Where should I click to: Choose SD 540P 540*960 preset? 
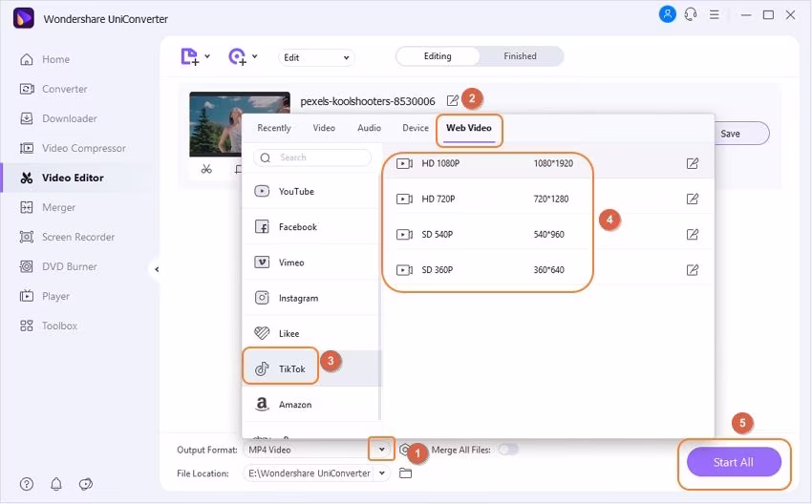pyautogui.click(x=548, y=235)
